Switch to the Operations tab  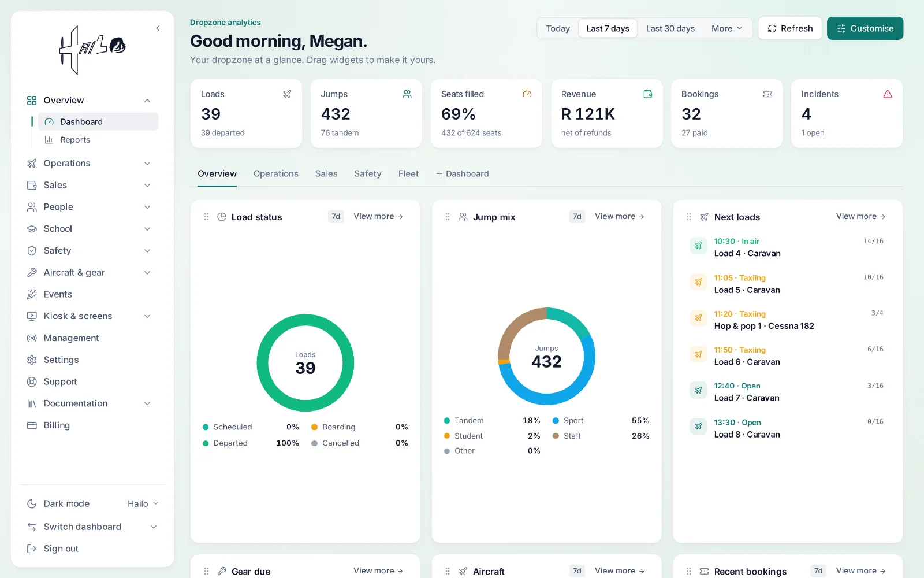point(276,174)
